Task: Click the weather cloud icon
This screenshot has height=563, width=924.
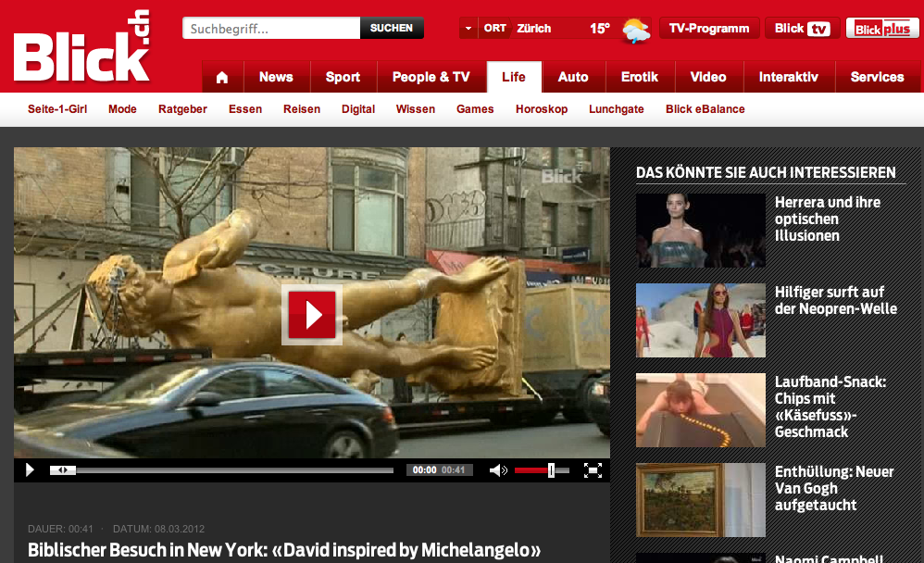Action: click(x=636, y=30)
